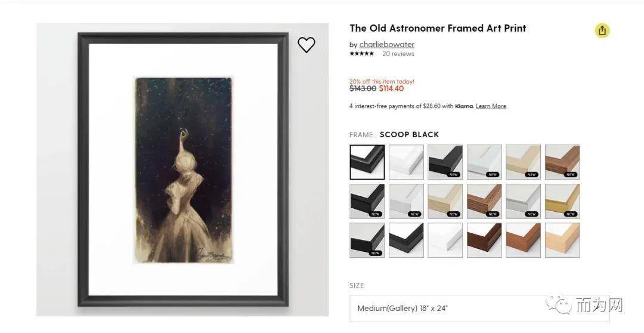644x333 pixels.
Task: Select the beige NEW frame in second row
Action: coord(445,201)
